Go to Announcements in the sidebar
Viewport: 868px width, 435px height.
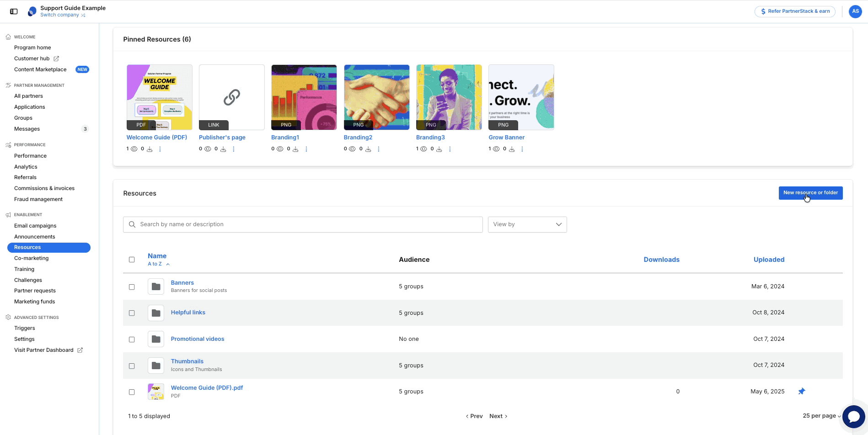[x=35, y=237]
